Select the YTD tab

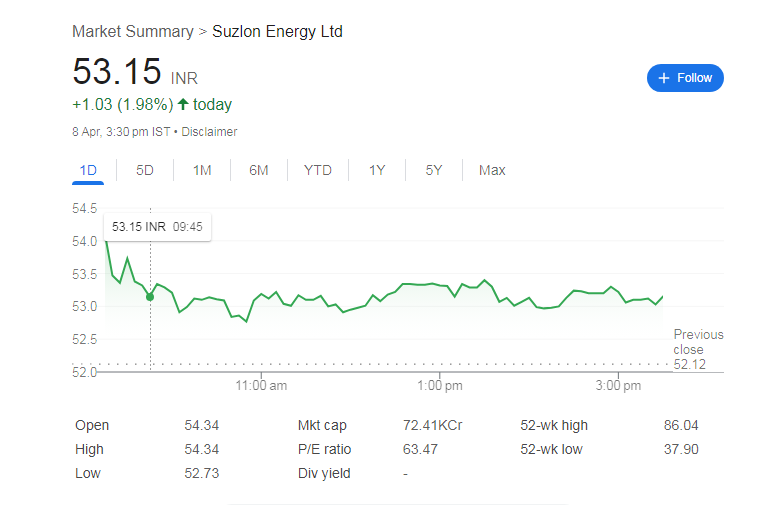pos(317,170)
